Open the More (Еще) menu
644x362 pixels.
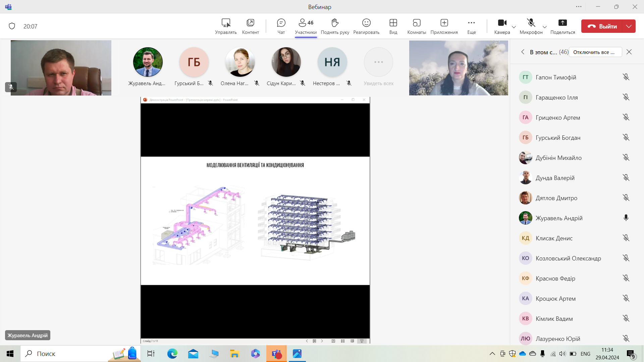(471, 26)
